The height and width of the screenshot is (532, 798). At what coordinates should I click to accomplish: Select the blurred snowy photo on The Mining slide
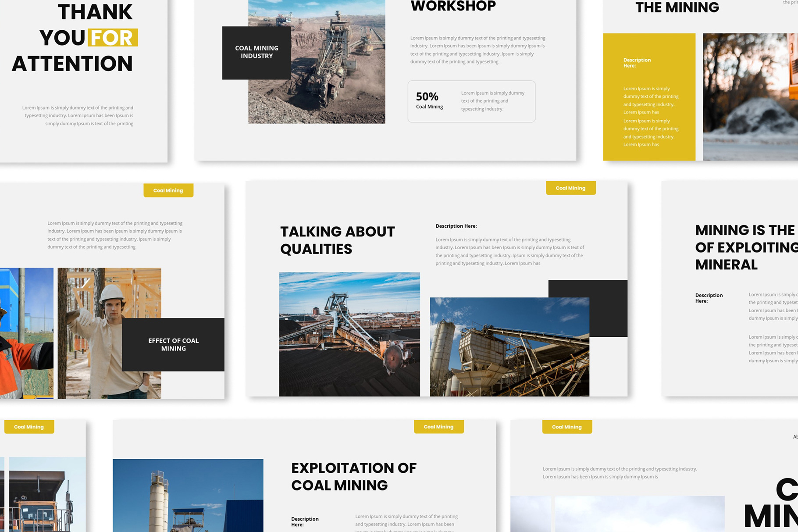[x=750, y=97]
